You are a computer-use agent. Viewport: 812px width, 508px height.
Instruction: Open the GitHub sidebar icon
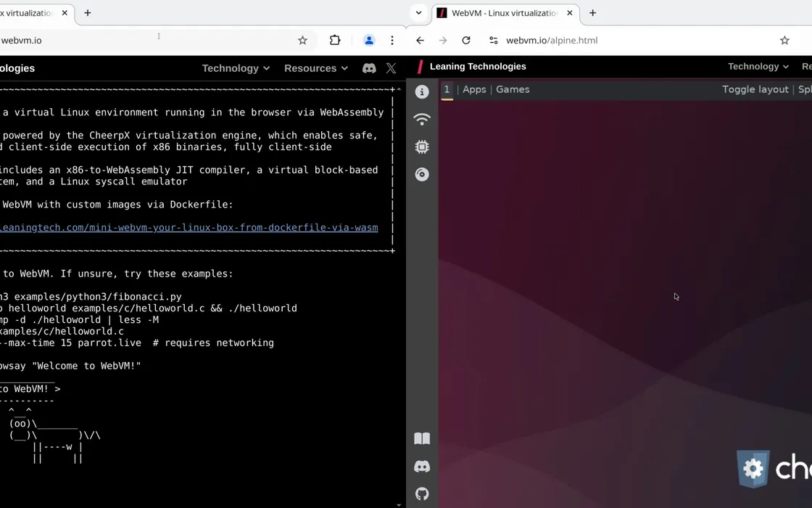pyautogui.click(x=422, y=493)
